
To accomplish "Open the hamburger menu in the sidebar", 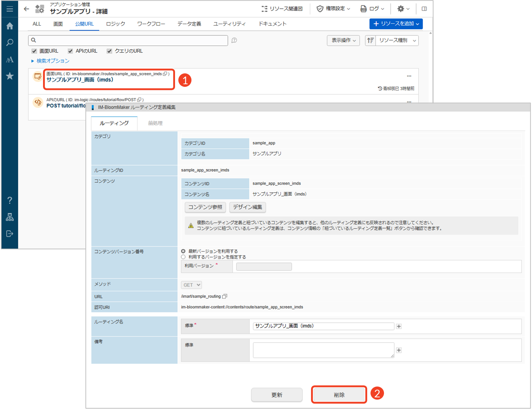I will 10,9.
